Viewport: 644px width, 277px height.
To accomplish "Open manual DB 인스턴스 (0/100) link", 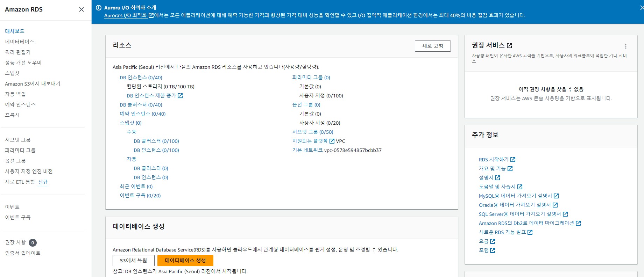I will click(156, 150).
